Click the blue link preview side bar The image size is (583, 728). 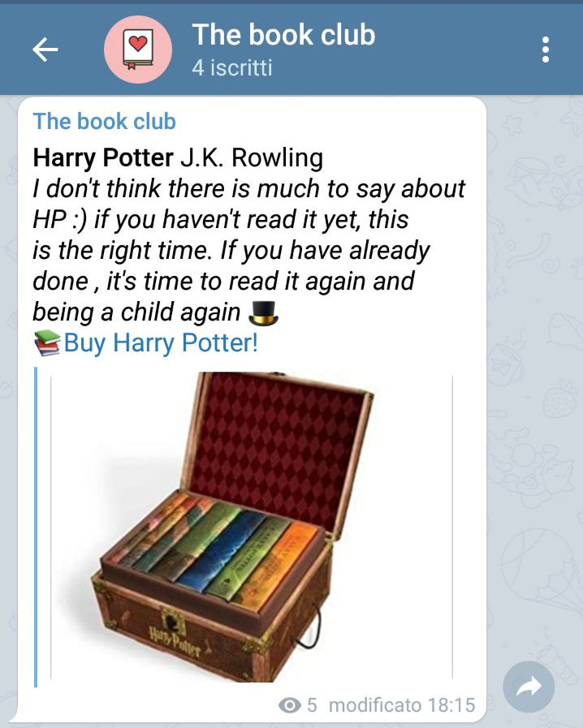coord(36,527)
